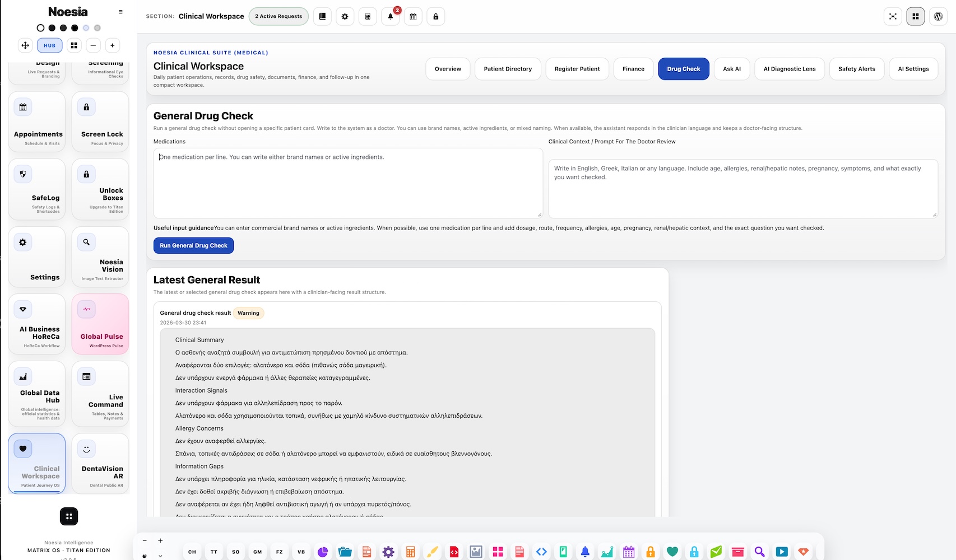
Task: Open the gear settings icon in top toolbar
Action: point(345,16)
